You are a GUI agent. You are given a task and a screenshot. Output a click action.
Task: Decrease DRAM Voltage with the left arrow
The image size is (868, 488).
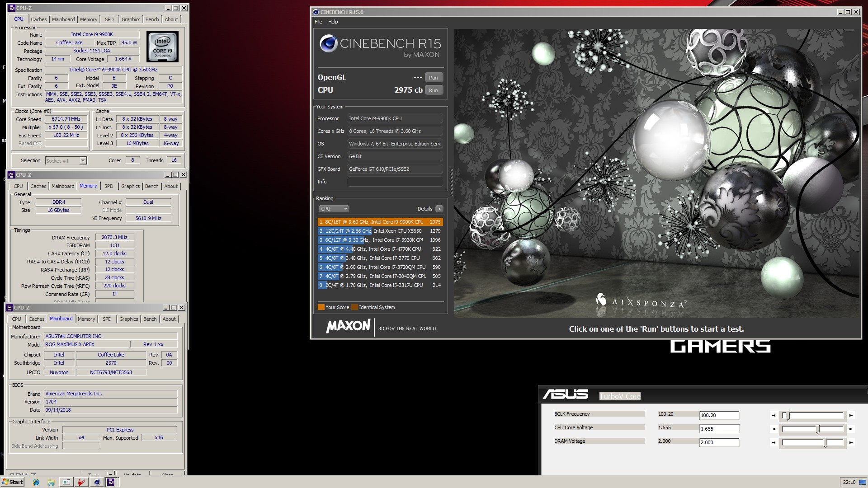pyautogui.click(x=774, y=442)
